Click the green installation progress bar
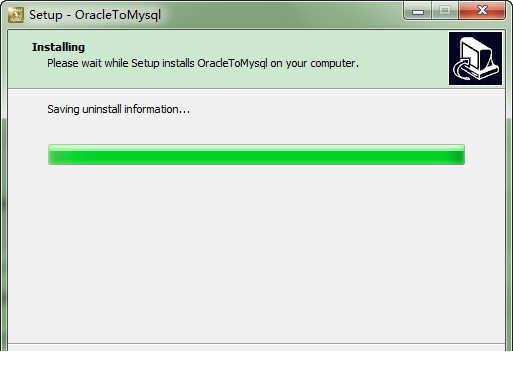Viewport: 513px width, 365px height. [256, 155]
